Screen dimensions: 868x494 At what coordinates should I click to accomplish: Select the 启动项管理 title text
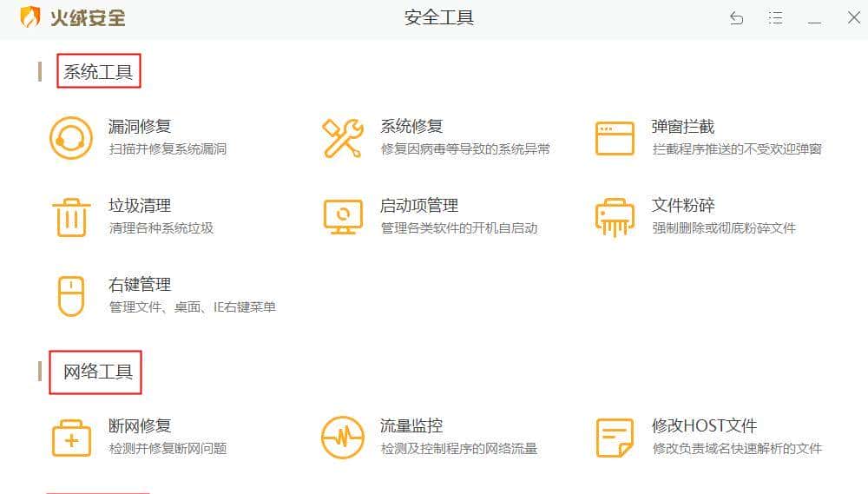point(419,206)
